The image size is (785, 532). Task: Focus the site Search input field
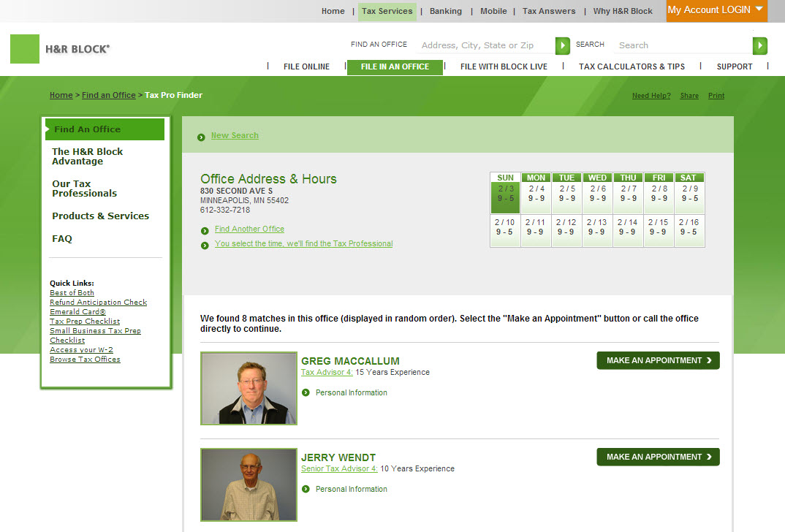683,45
